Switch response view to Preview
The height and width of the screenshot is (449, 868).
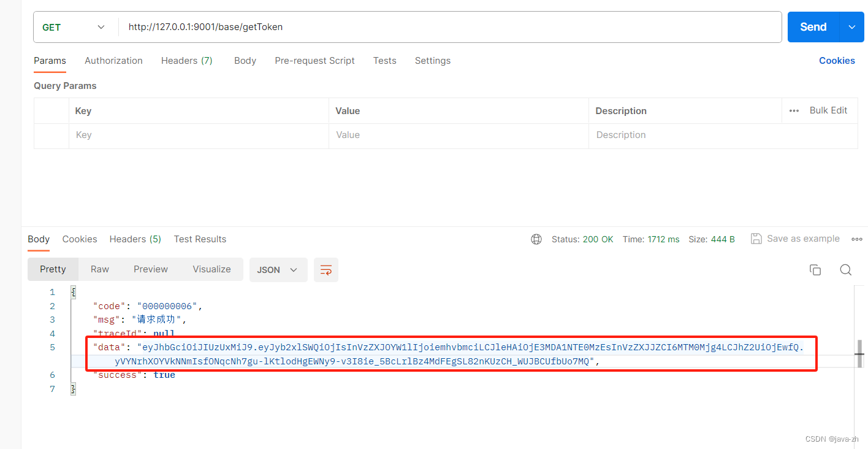click(x=150, y=269)
